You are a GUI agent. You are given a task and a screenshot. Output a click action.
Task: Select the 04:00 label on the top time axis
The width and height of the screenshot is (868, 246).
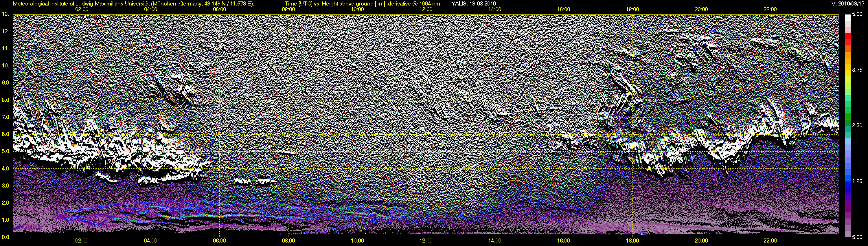pyautogui.click(x=151, y=10)
